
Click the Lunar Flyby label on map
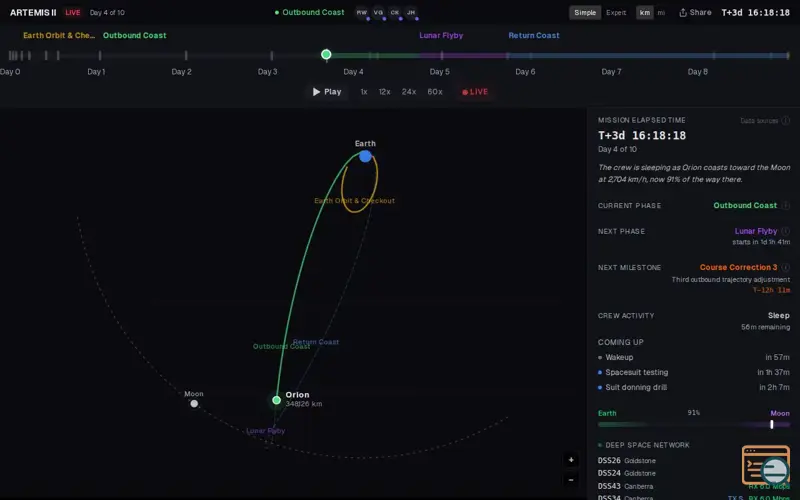(x=265, y=431)
